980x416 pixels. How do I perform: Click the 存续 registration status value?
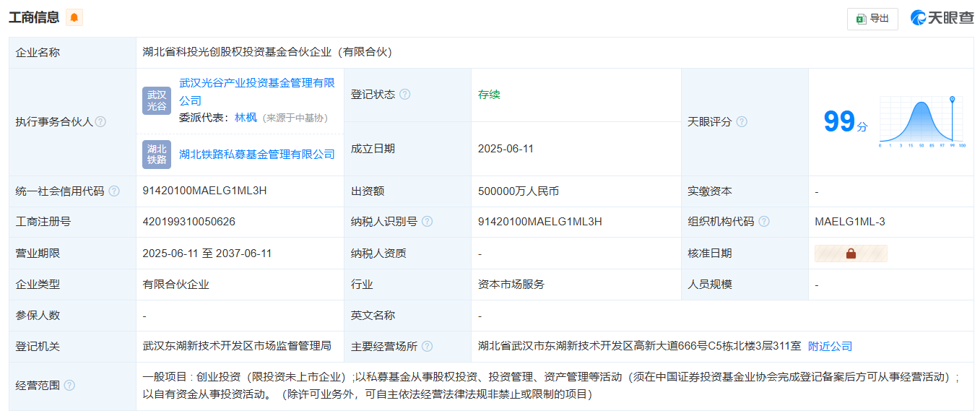pos(489,95)
